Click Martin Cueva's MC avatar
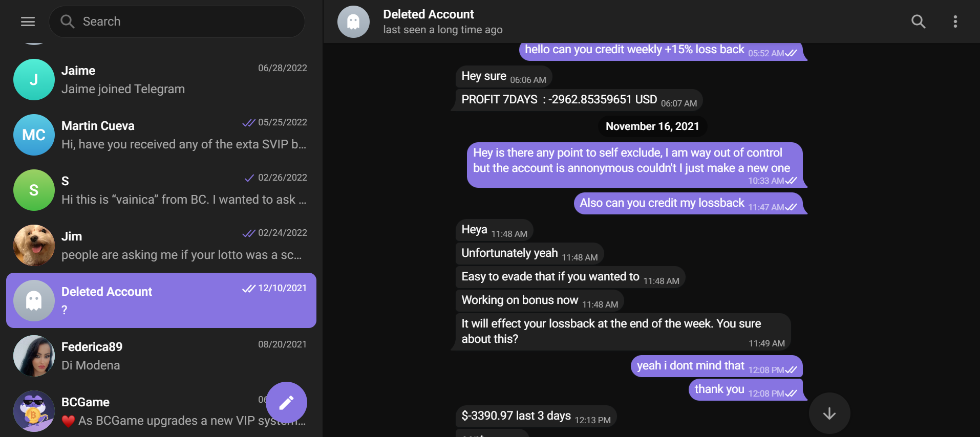This screenshot has height=437, width=980. click(34, 135)
